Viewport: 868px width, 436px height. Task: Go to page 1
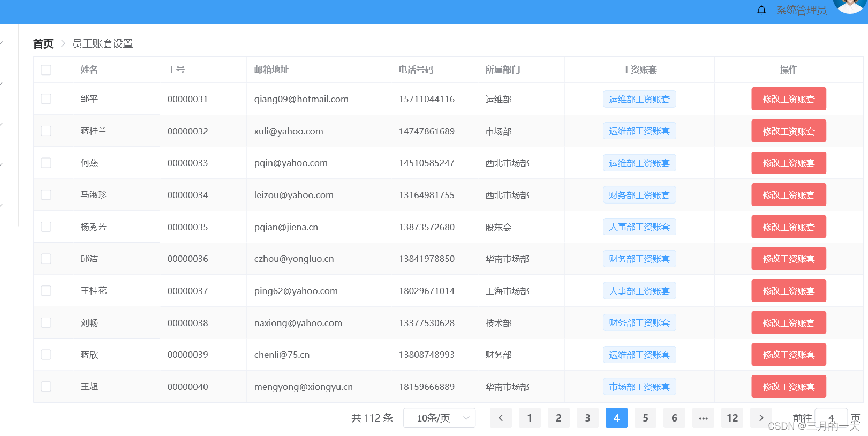point(530,418)
